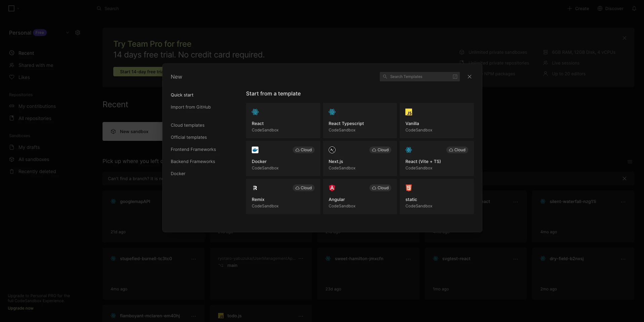Image resolution: width=644 pixels, height=322 pixels.
Task: Open My contributions
Action: coord(37,106)
